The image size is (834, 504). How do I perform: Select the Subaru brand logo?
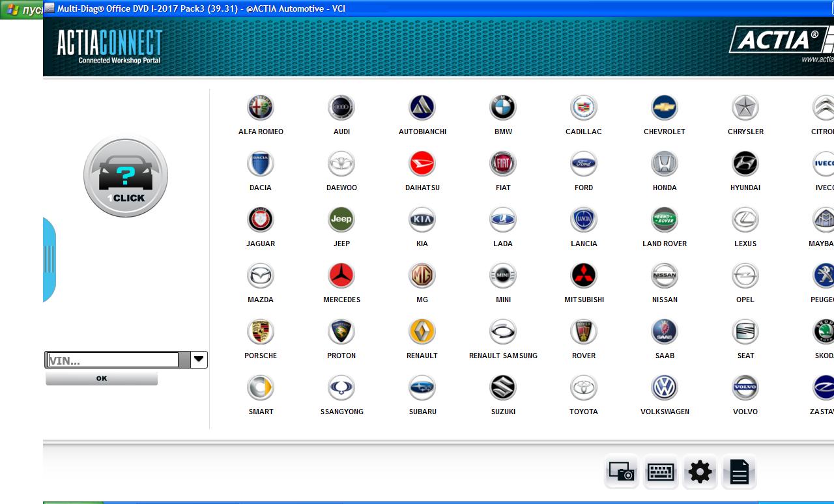[x=422, y=387]
